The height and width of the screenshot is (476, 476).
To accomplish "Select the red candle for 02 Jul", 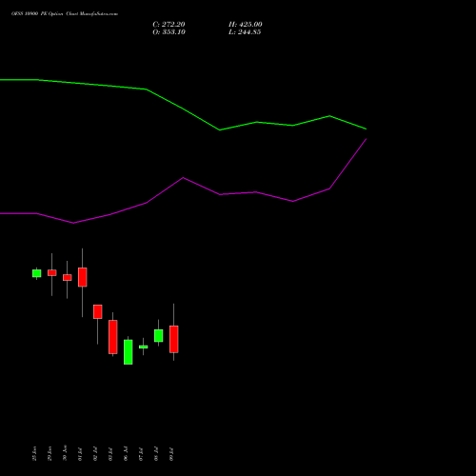I will point(98,311).
